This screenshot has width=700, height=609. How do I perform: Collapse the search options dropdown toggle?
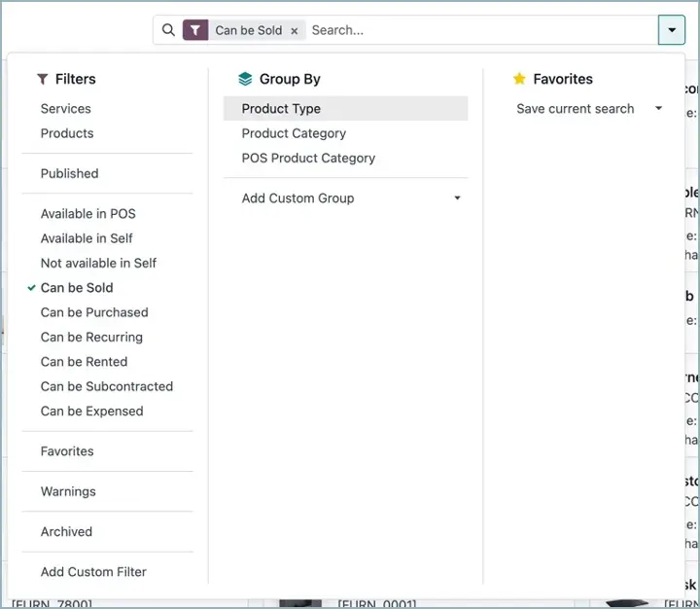coord(672,30)
